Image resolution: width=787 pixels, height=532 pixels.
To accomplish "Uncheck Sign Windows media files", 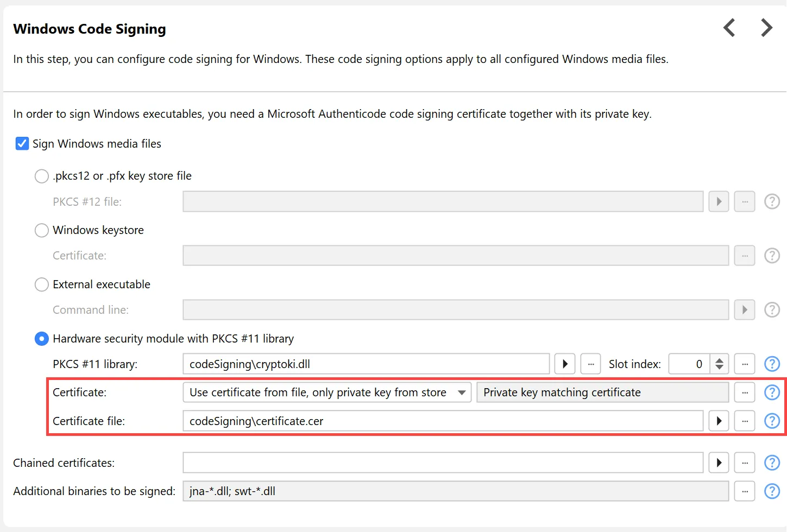I will tap(22, 144).
